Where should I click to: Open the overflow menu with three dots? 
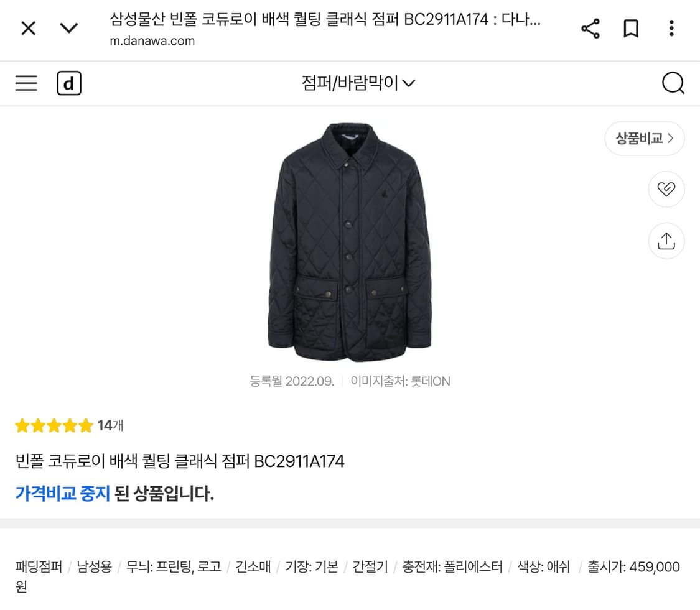click(671, 29)
